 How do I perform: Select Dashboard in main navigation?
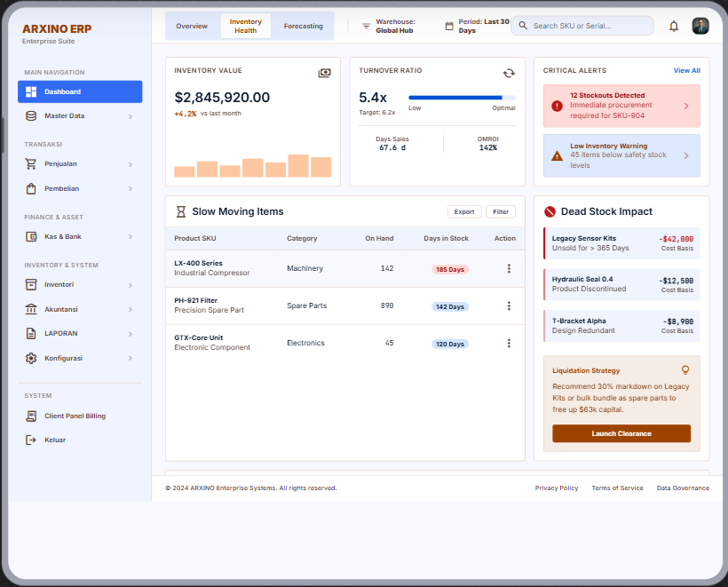(80, 92)
